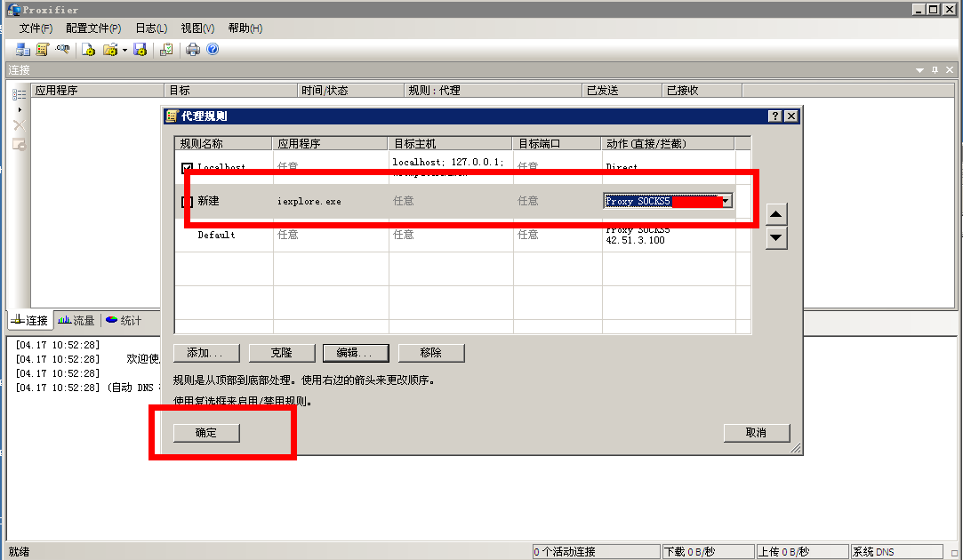The height and width of the screenshot is (560, 963).
Task: Click the blue help question mark icon
Action: pyautogui.click(x=213, y=50)
